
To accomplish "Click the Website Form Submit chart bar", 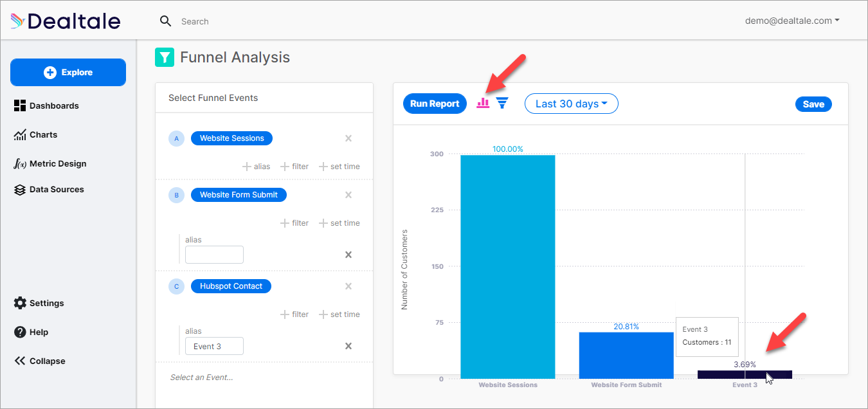I will click(626, 356).
